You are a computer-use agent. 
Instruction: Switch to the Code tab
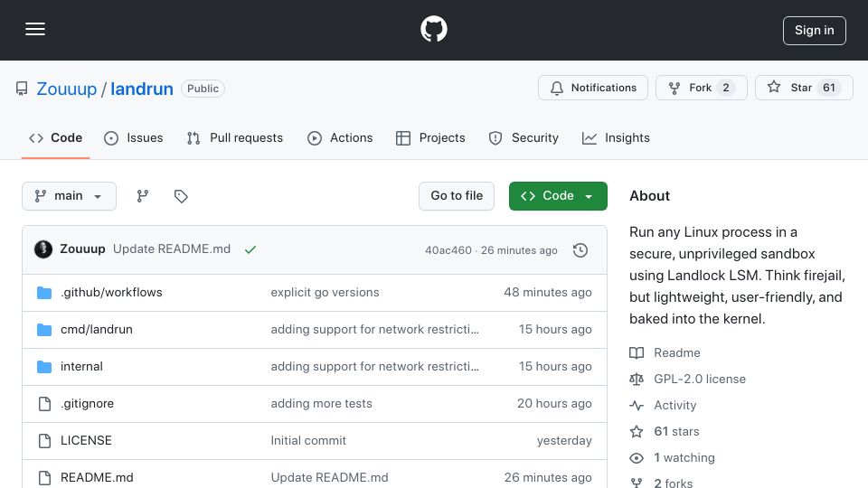(55, 137)
